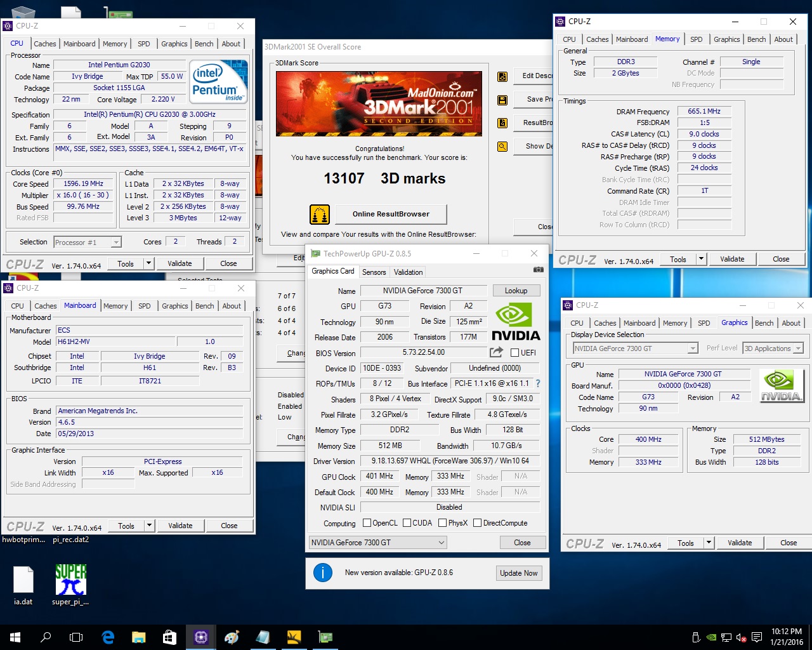Toggle the PhysX checkbox

tap(442, 523)
